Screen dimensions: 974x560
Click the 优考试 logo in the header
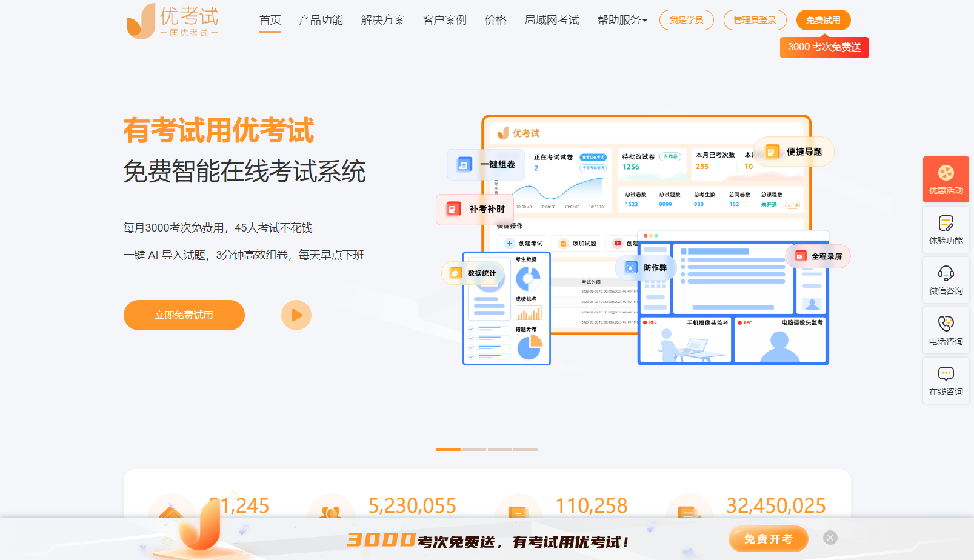coord(172,21)
